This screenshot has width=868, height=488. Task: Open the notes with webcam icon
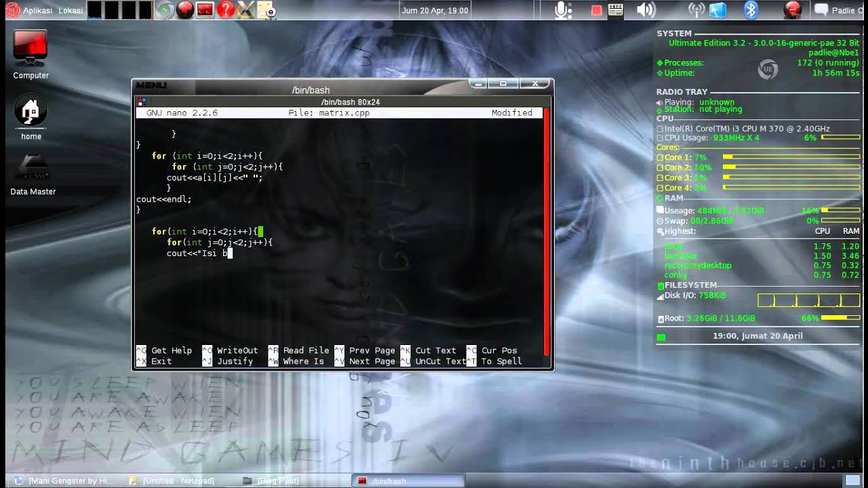coord(267,10)
